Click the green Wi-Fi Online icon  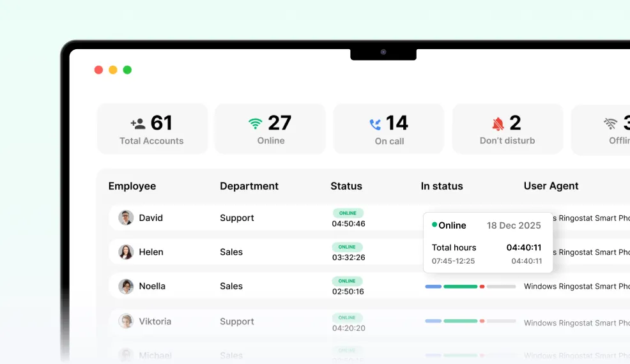pos(255,124)
